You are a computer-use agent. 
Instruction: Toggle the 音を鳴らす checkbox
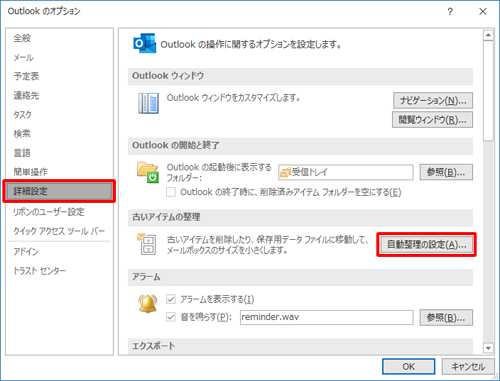click(171, 317)
